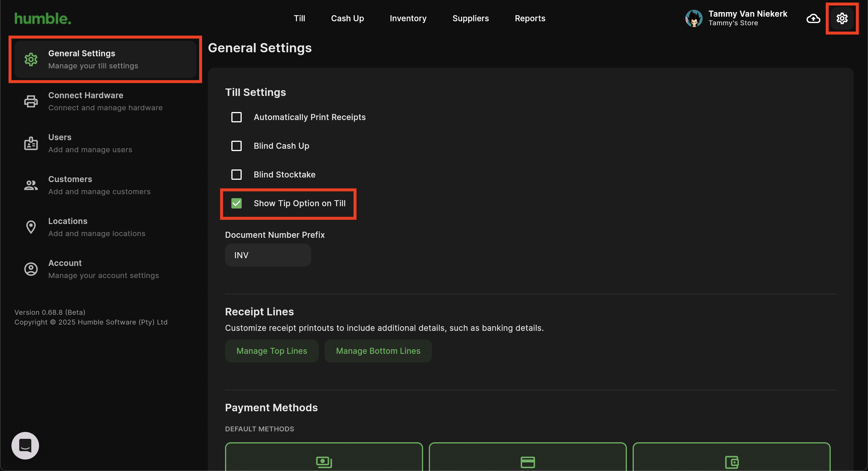
Task: Select the ID badge icon for Users
Action: coord(31,143)
